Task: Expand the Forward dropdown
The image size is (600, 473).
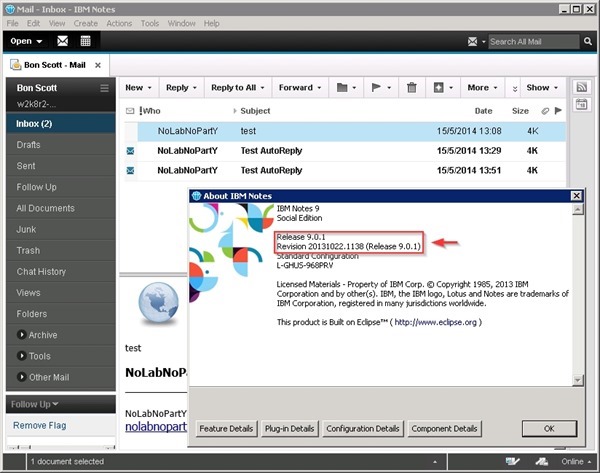Action: click(319, 88)
